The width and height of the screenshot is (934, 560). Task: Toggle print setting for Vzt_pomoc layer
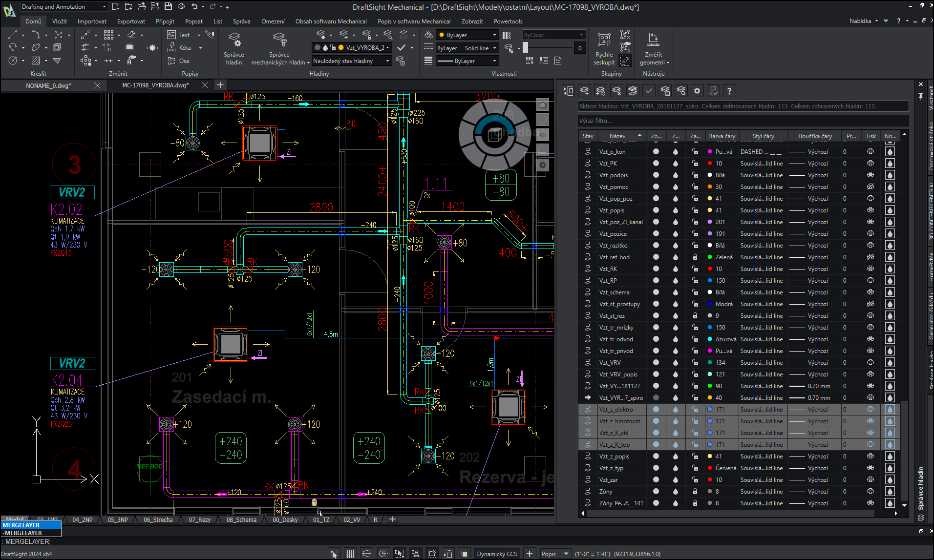870,187
